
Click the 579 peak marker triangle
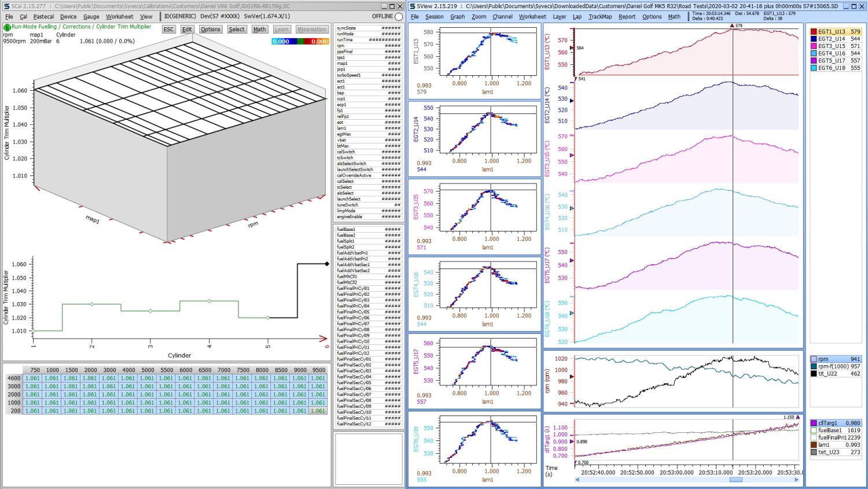[732, 26]
